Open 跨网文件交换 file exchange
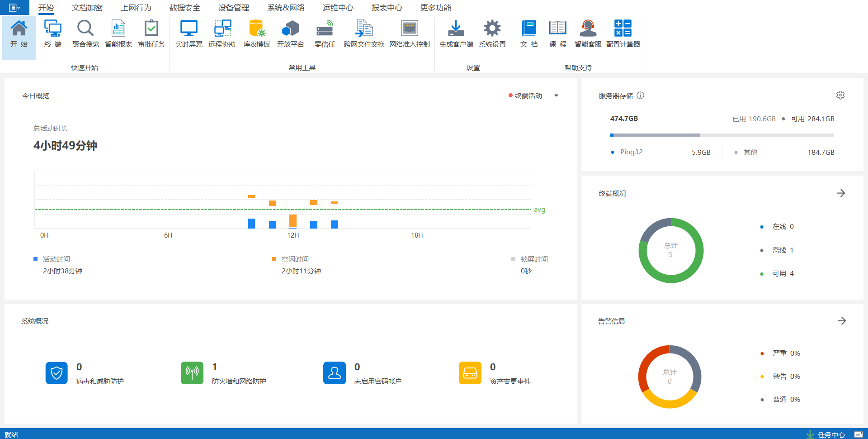 [x=364, y=33]
